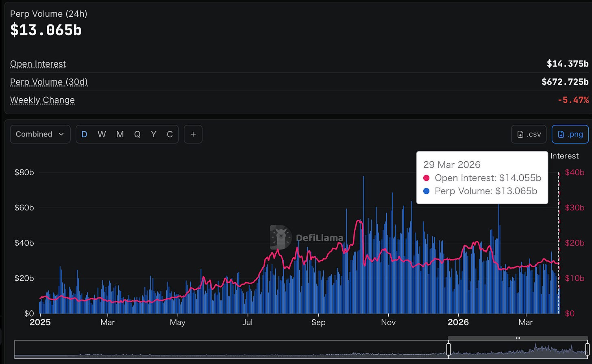Click the tooltip Open Interest: $14.055b row
Screen dimensions: 592x364
(x=482, y=178)
